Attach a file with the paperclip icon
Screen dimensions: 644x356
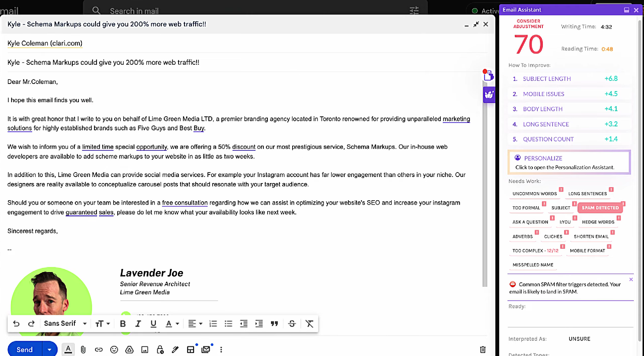(x=83, y=350)
